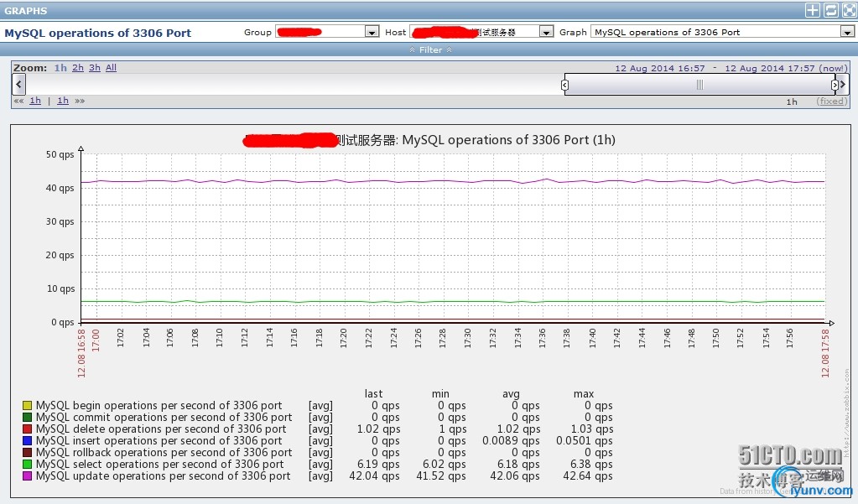Select the MySQL begin operations legend label
The width and height of the screenshot is (858, 504).
[x=159, y=406]
